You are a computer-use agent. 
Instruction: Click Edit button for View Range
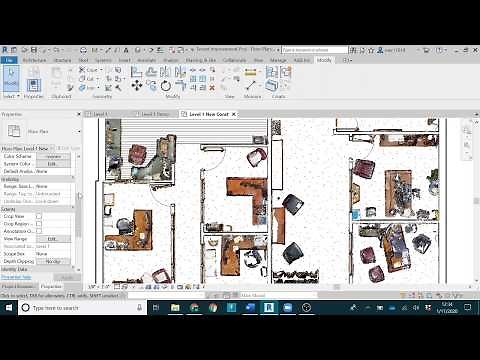point(53,239)
